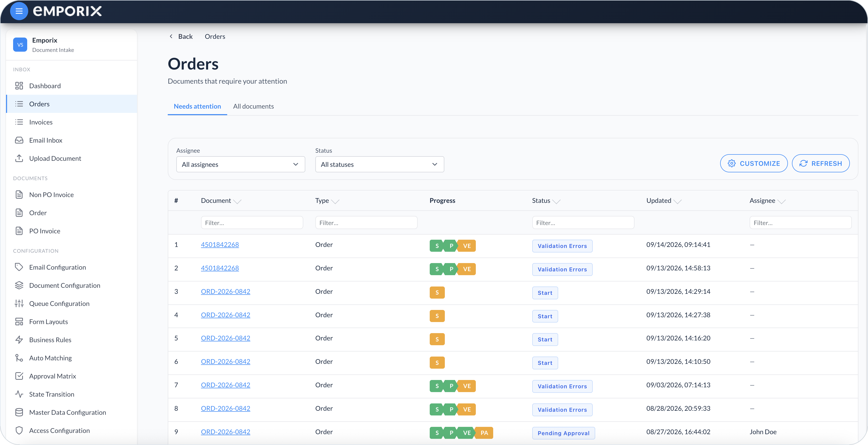Click the VE progress step in row 7
This screenshot has height=445, width=868.
pyautogui.click(x=467, y=386)
